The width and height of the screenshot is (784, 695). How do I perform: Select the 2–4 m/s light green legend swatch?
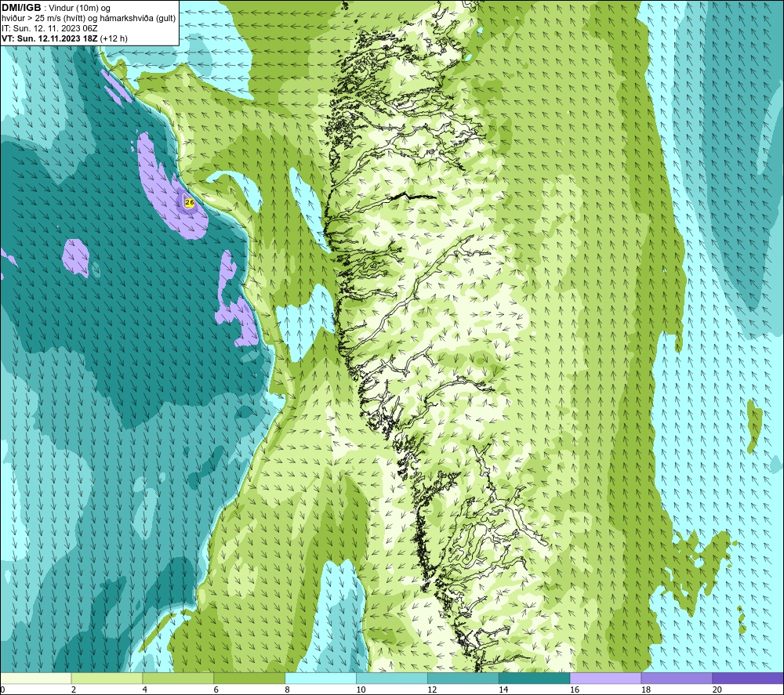[x=107, y=678]
